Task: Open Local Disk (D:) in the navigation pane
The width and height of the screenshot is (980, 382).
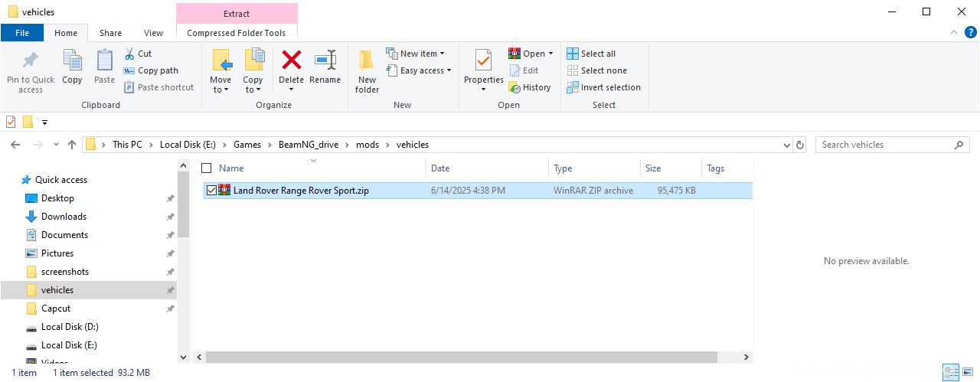Action: pyautogui.click(x=70, y=327)
